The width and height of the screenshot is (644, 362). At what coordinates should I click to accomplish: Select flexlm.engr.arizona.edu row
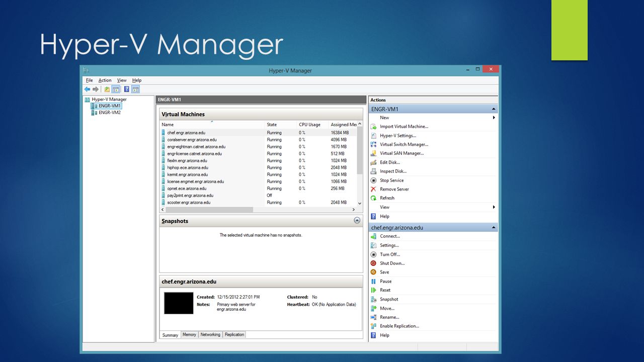point(259,161)
